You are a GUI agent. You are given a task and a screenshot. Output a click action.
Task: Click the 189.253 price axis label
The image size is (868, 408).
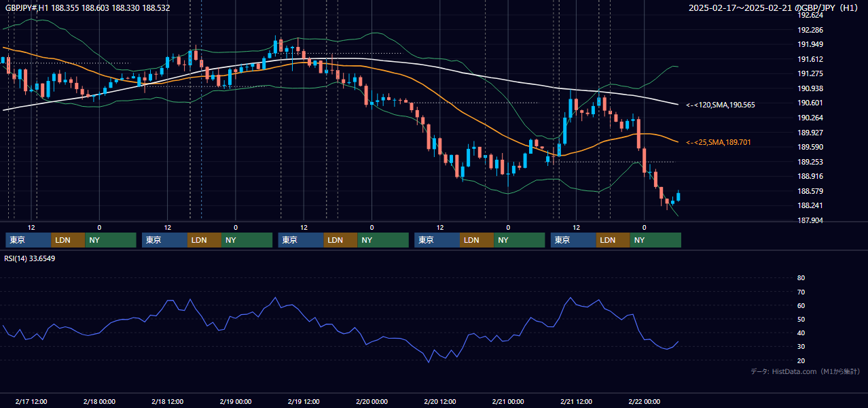coord(810,162)
